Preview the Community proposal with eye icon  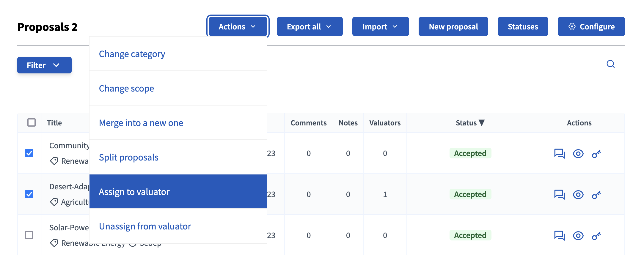point(578,154)
